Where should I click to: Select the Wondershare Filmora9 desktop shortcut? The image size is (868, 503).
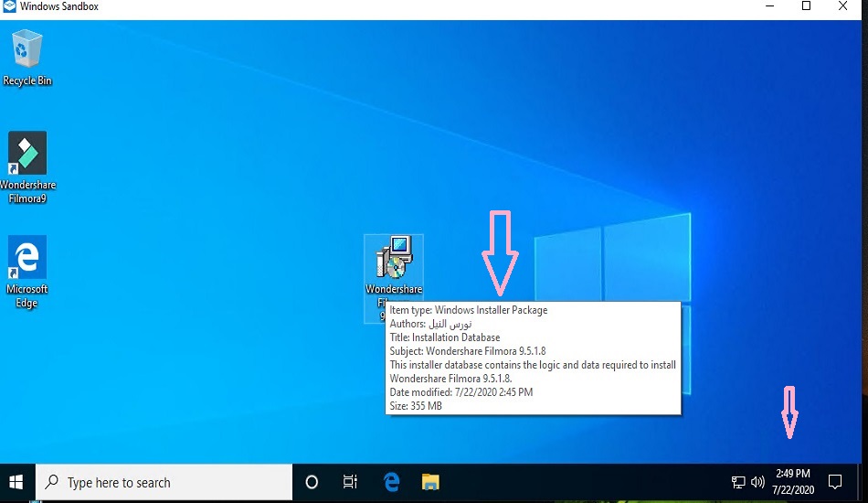pyautogui.click(x=27, y=154)
